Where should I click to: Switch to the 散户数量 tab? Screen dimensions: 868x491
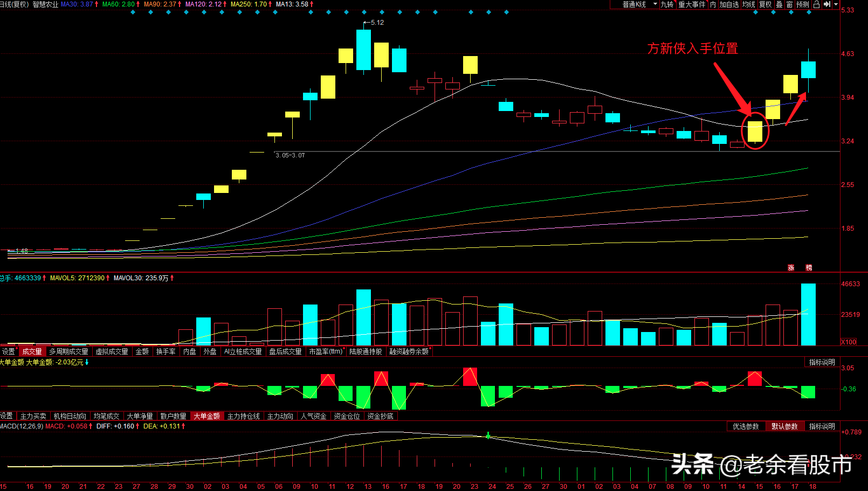point(174,416)
